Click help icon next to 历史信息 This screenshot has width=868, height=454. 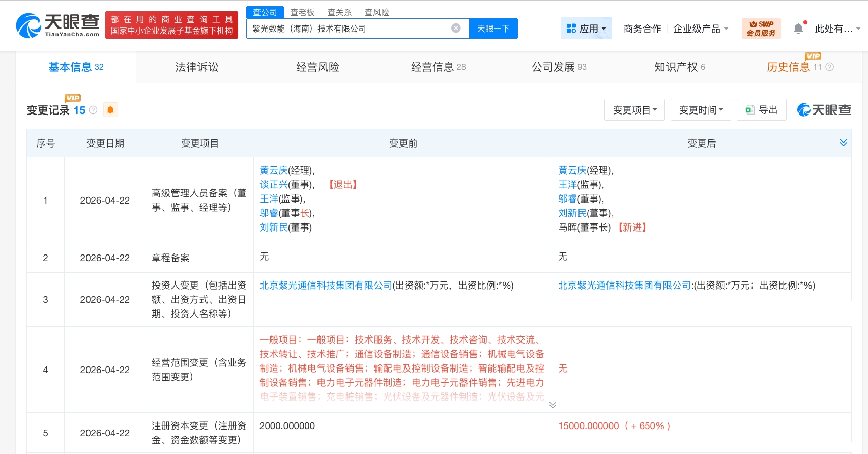click(829, 67)
